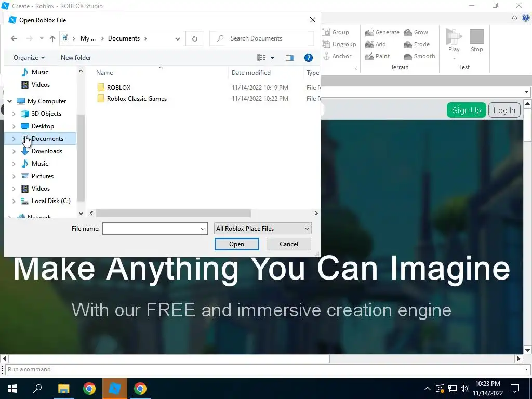
Task: Click the Documents breadcrumb in address bar
Action: 124,38
